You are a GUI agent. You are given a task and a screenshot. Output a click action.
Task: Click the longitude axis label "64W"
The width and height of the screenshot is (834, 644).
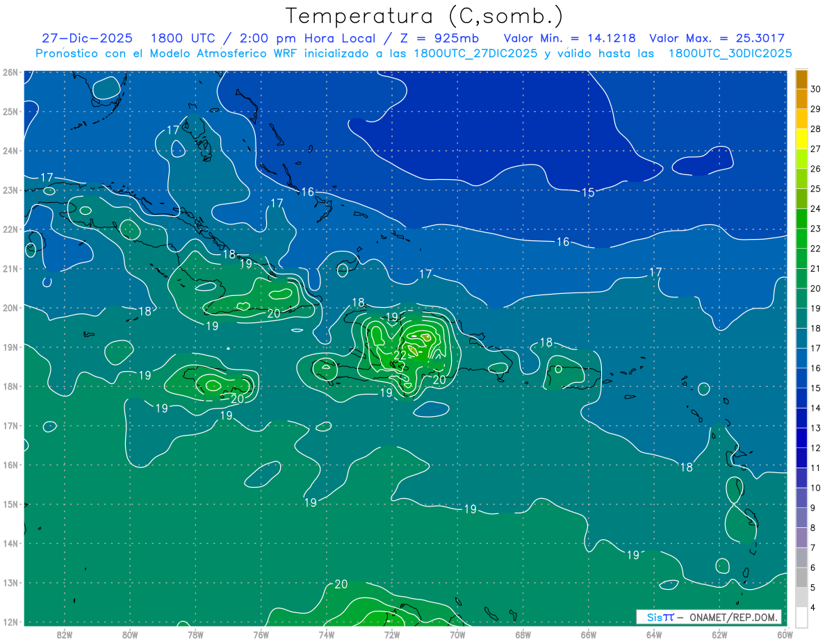coord(654,634)
